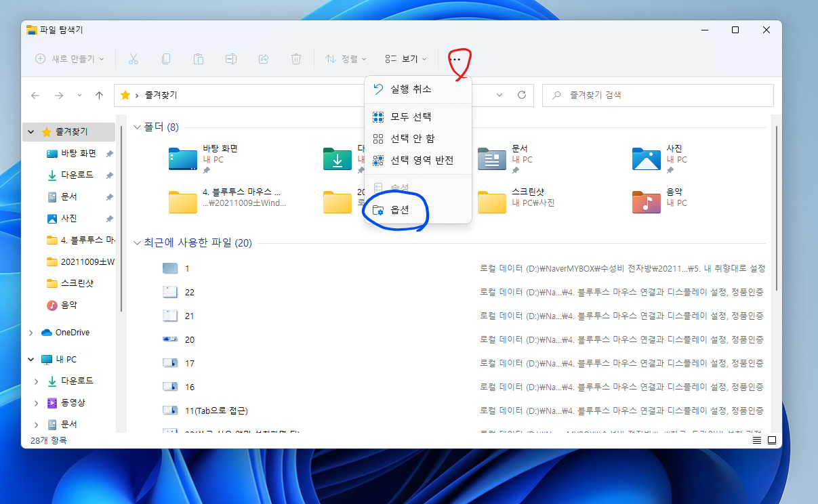Open the 보기 view dropdown
The width and height of the screenshot is (818, 504).
(x=405, y=59)
